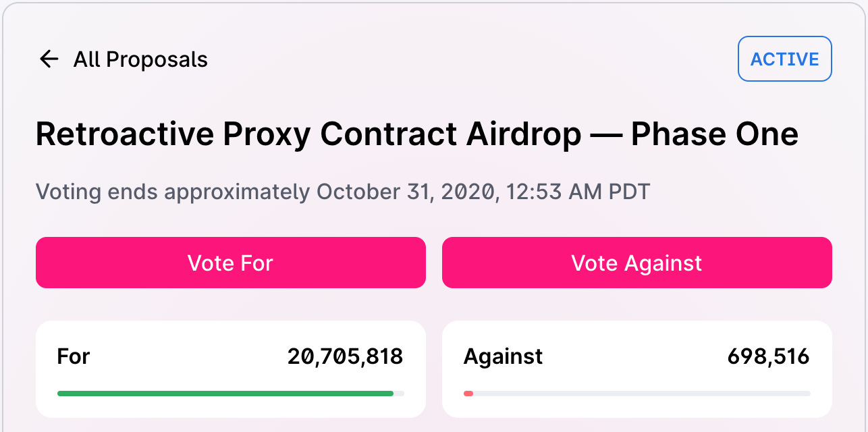Select the For vote count 20,705,818
The image size is (868, 432).
click(345, 356)
